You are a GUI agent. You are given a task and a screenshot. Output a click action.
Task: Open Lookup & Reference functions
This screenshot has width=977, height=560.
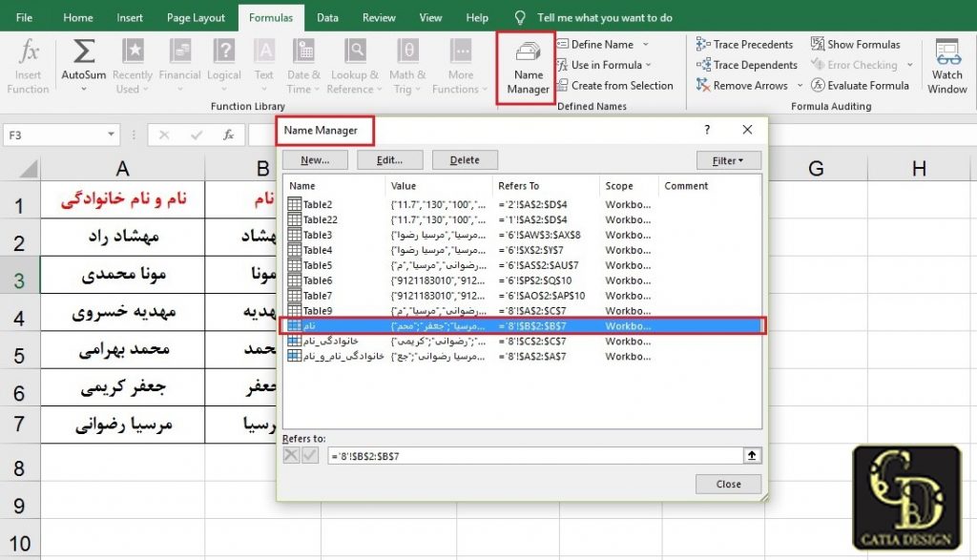[355, 66]
